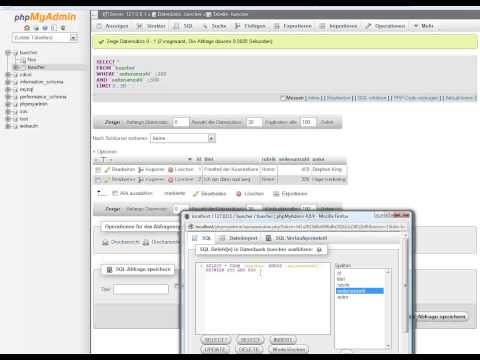Select Neu under buecher database
Viewport: 480px width, 360px height.
tap(32, 60)
